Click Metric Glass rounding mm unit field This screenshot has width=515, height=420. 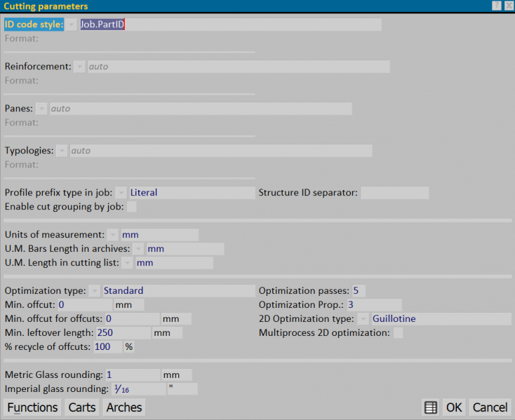coord(177,374)
